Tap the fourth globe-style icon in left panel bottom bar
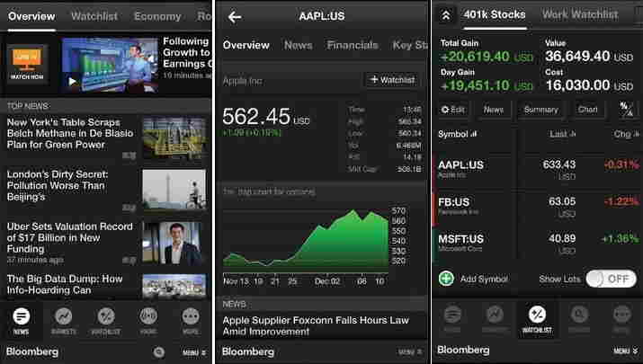Viewport: 643px width, 364px height. pos(148,317)
